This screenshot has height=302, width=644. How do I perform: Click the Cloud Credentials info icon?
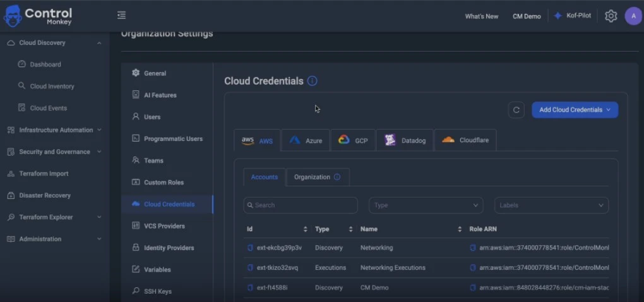pyautogui.click(x=312, y=81)
